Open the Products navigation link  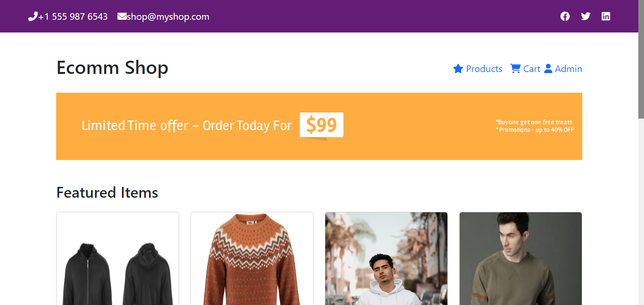click(484, 69)
